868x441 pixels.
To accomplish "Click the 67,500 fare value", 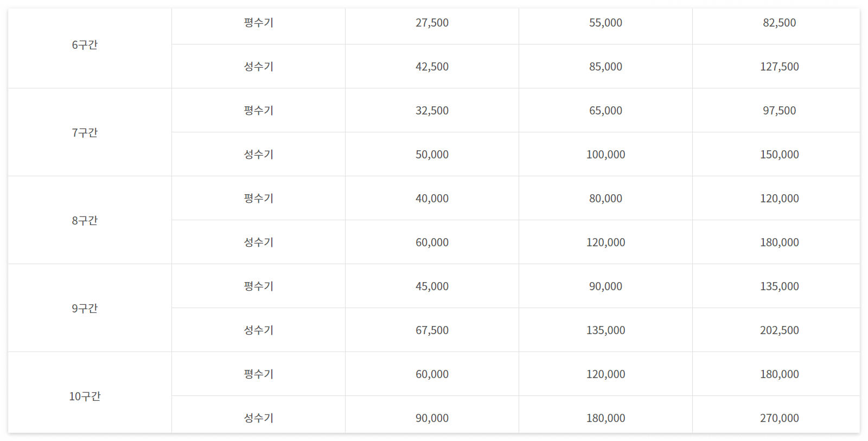I will pos(432,330).
